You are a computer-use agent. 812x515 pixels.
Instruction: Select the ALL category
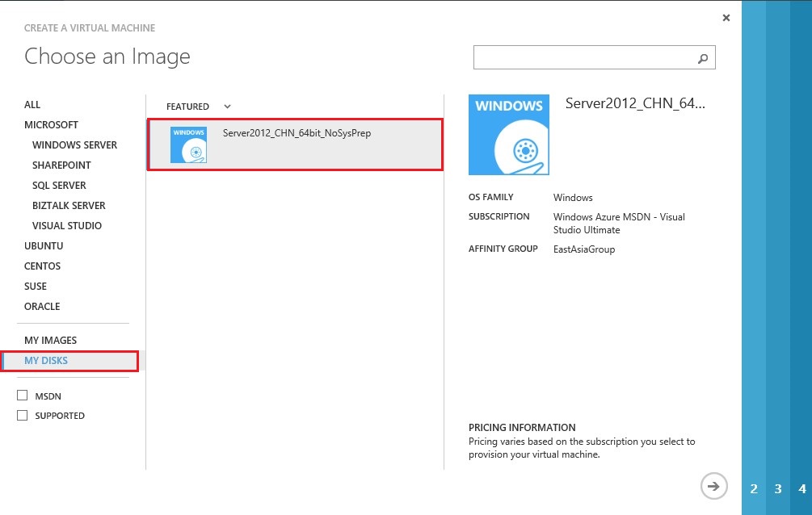tap(32, 105)
